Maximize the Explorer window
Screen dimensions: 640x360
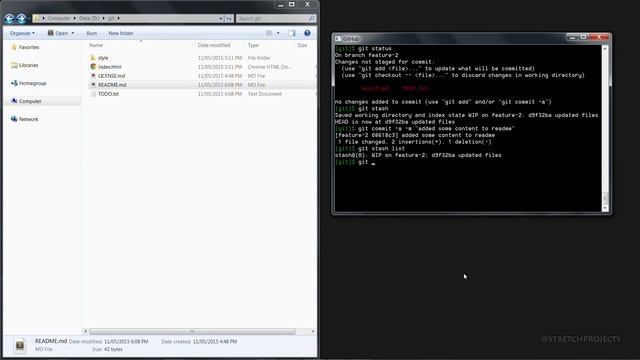click(291, 4)
